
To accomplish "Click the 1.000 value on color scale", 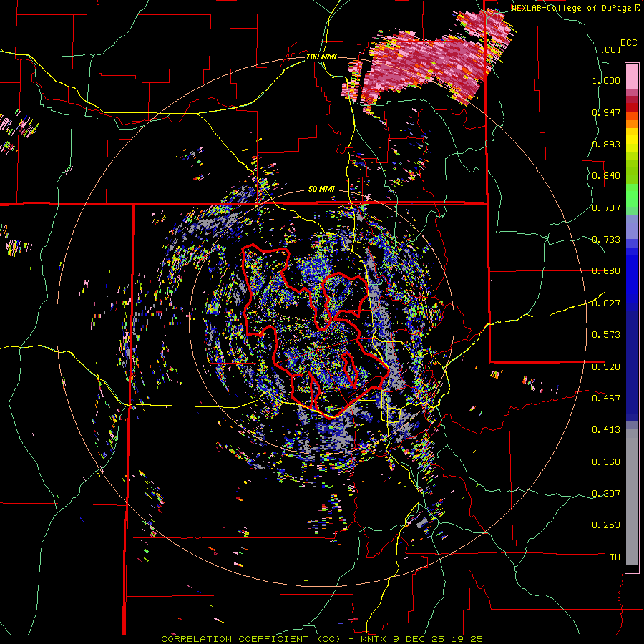I will coord(606,80).
